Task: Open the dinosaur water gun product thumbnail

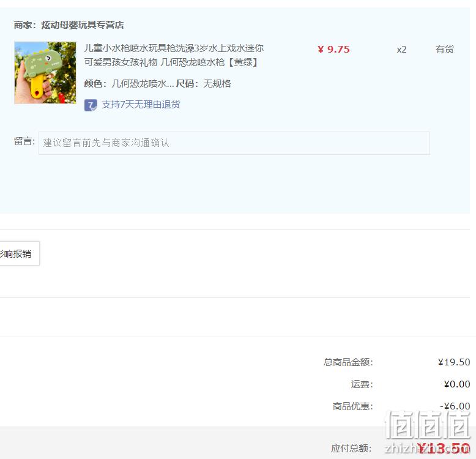Action: pos(45,73)
